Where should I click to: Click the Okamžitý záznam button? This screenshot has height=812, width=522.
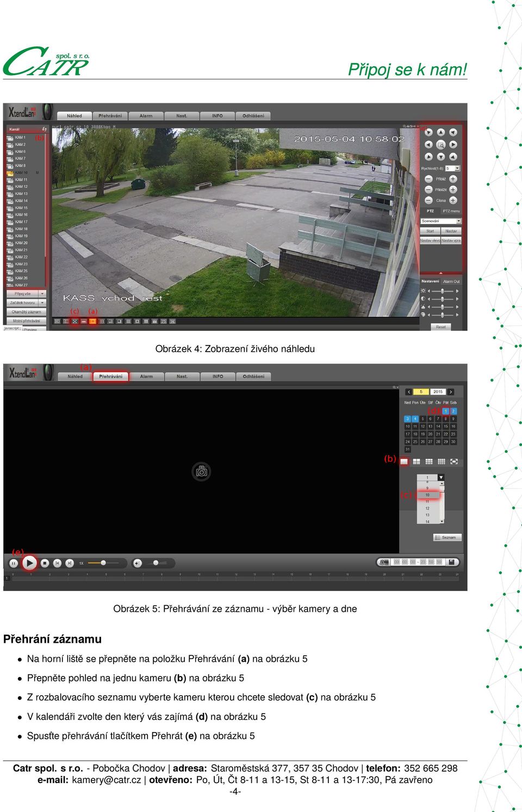click(26, 312)
